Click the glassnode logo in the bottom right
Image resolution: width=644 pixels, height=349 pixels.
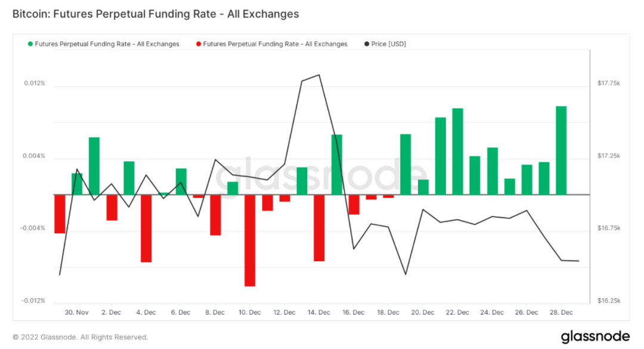click(593, 336)
